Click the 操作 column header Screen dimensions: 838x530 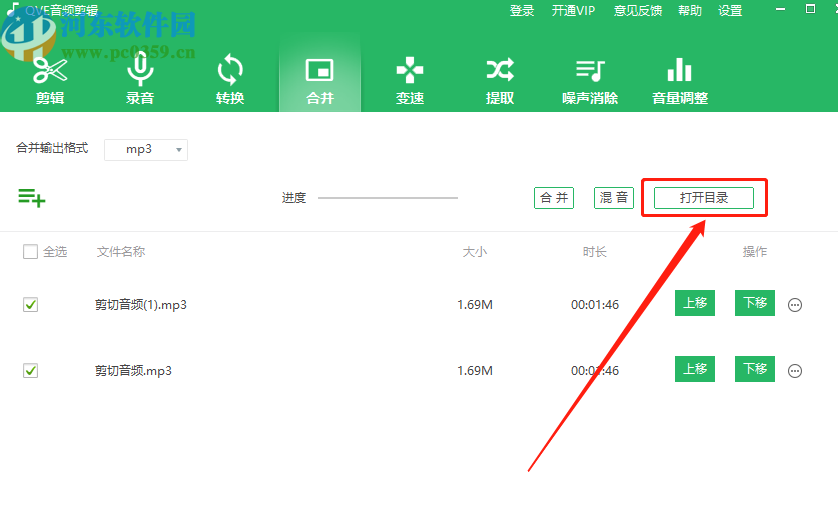(755, 252)
